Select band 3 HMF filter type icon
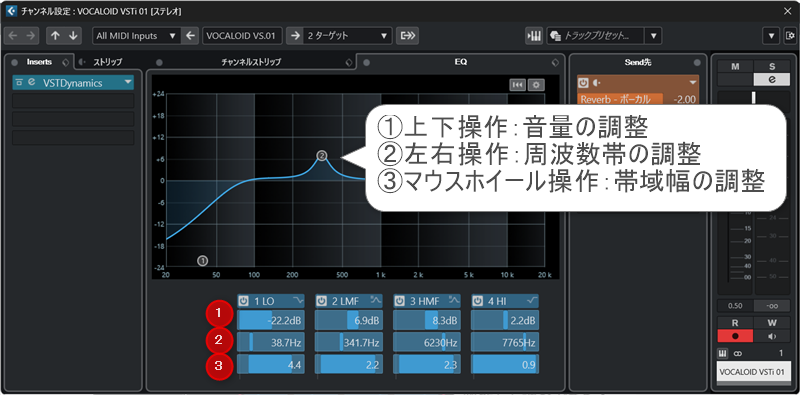800x395 pixels. pyautogui.click(x=454, y=300)
